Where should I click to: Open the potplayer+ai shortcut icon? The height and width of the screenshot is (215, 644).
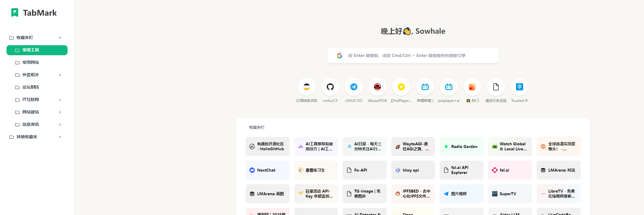point(449,87)
